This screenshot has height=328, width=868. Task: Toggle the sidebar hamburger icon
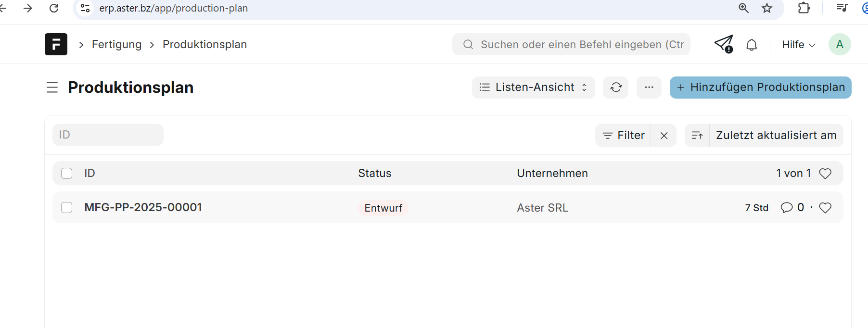click(52, 88)
